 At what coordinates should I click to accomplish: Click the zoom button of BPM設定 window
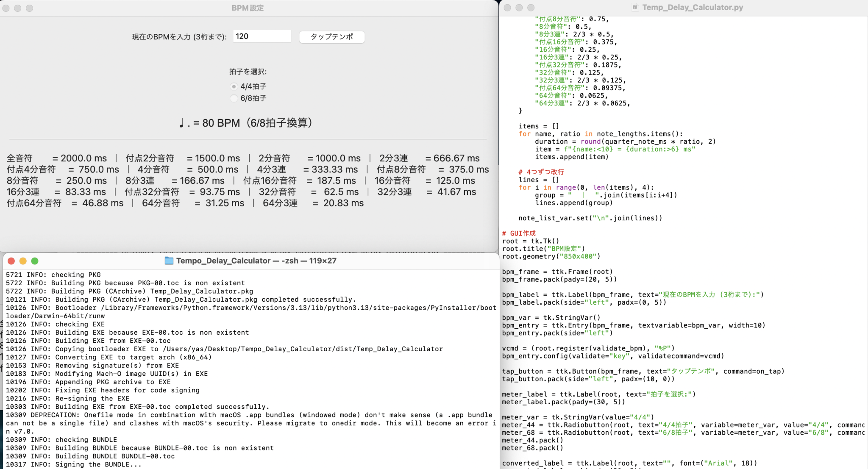pos(29,8)
